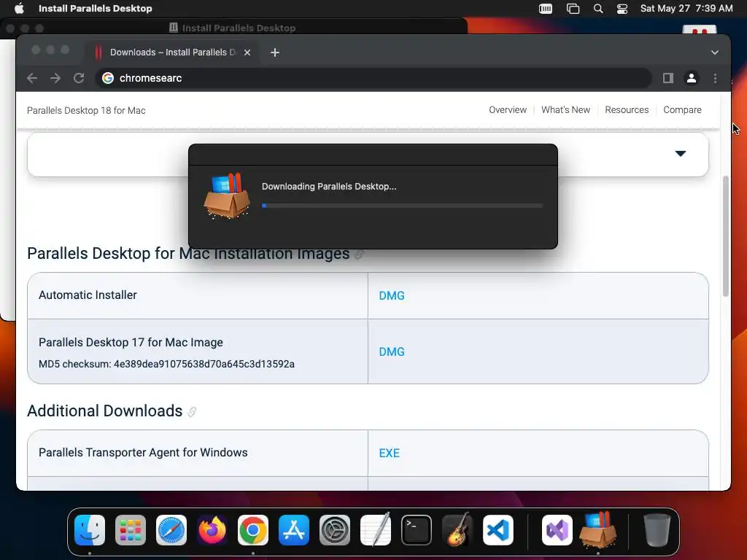Open App Store from the Dock
The width and height of the screenshot is (747, 560).
(294, 530)
